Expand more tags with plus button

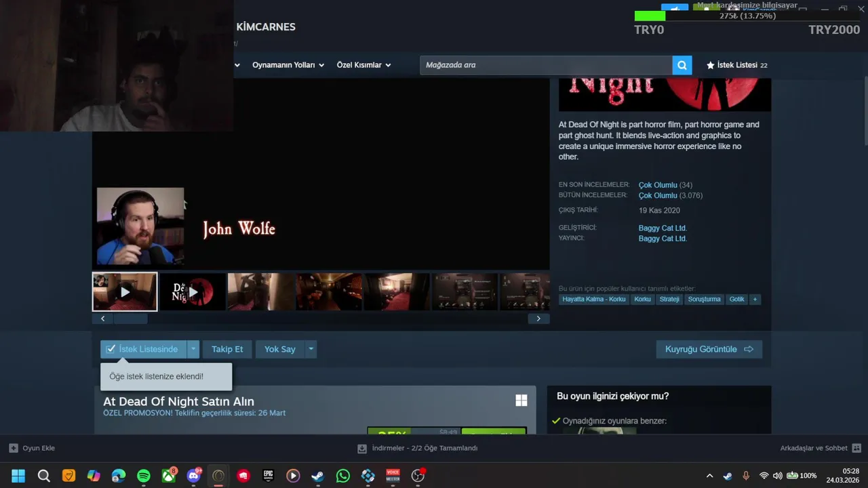755,299
